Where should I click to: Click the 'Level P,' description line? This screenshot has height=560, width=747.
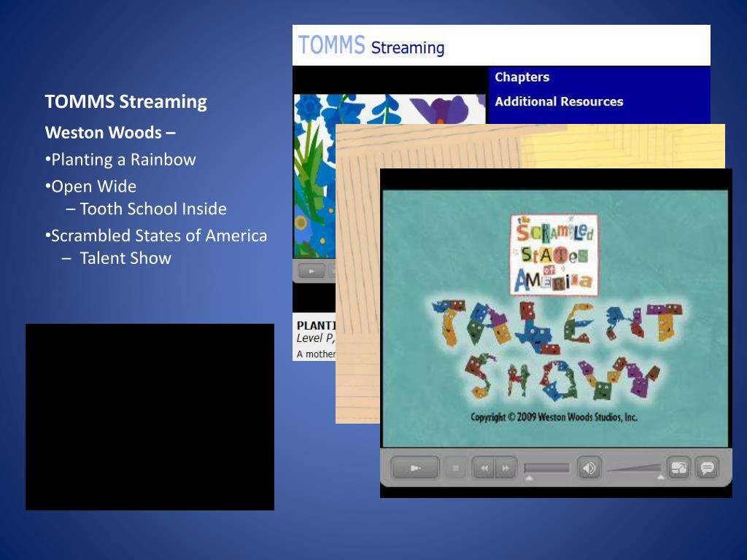tap(316, 338)
